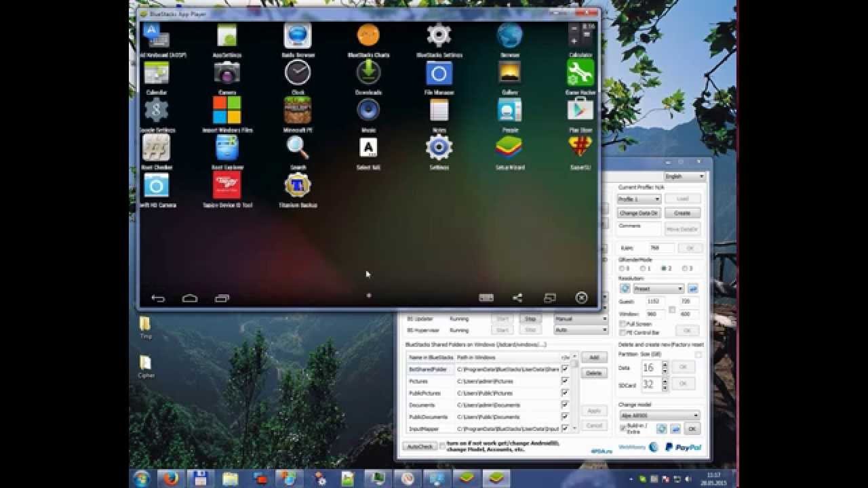Click Add shared folder button
The height and width of the screenshot is (488, 868).
(x=594, y=357)
